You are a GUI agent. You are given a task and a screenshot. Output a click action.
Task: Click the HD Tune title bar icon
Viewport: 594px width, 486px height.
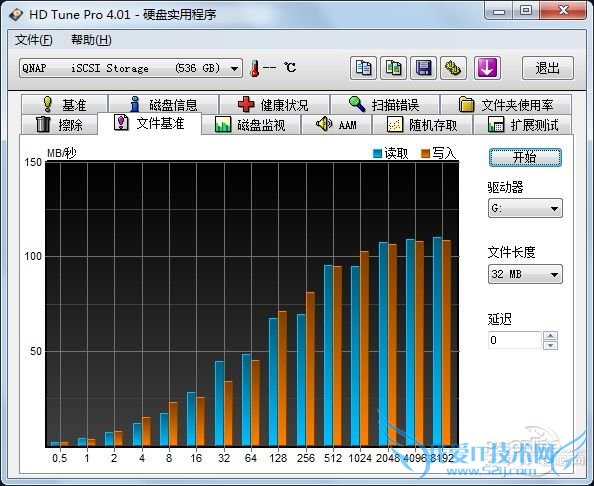pos(16,15)
